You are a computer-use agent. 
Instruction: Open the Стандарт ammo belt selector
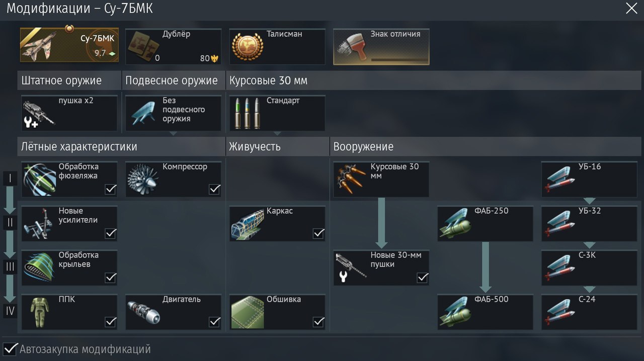pyautogui.click(x=277, y=113)
